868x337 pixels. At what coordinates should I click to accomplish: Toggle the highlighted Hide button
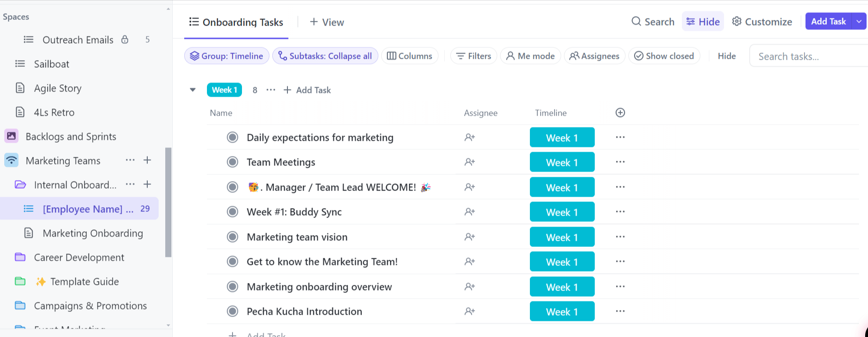click(703, 21)
